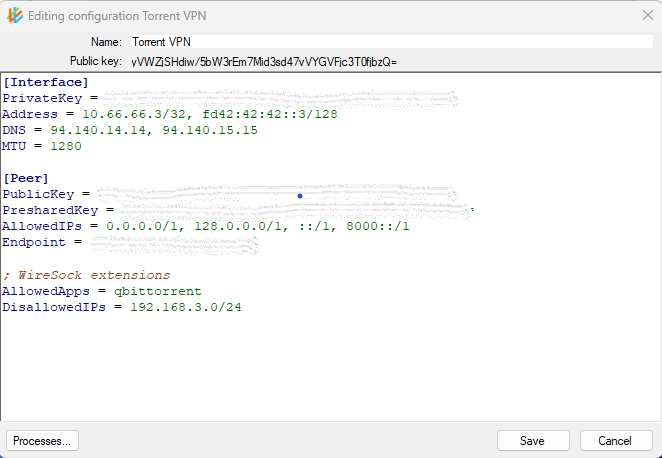Click the second DNS value 94.140.15.15
The image size is (662, 458).
click(210, 130)
